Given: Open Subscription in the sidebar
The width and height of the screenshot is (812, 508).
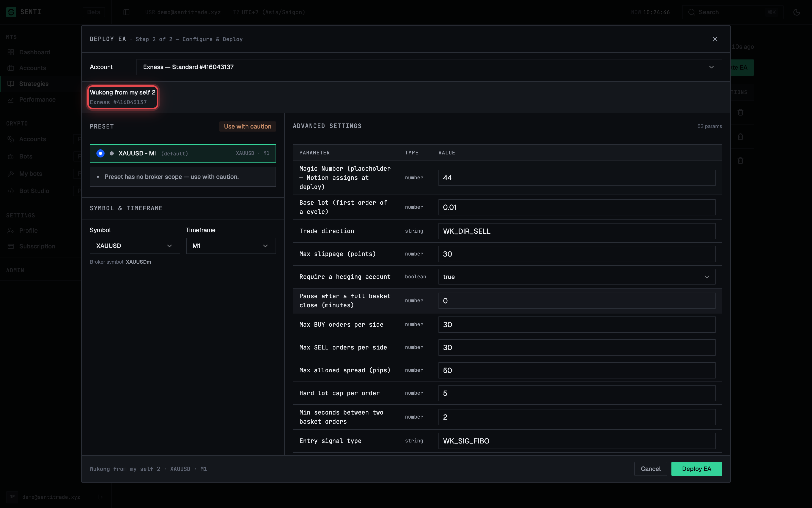Looking at the screenshot, I should 37,246.
